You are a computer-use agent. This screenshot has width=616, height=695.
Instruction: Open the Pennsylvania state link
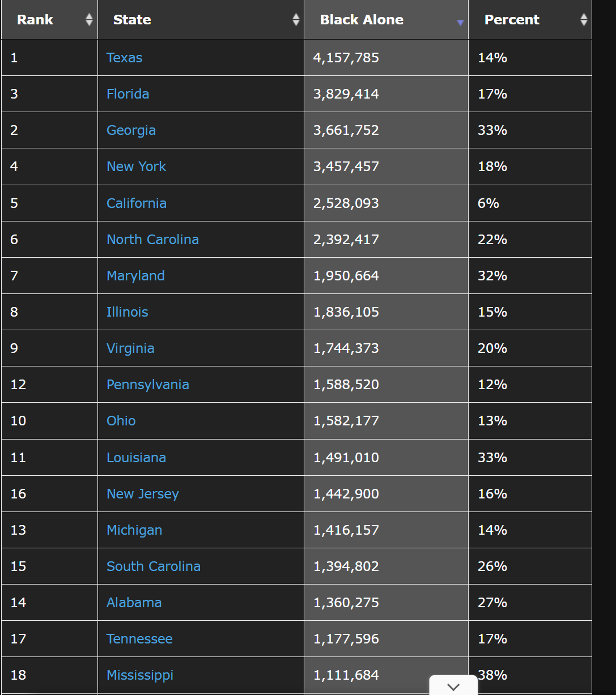pos(148,385)
